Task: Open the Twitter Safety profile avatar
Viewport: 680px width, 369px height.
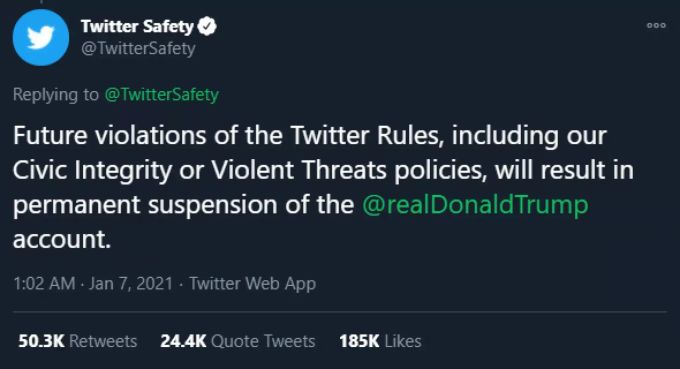Action: [41, 37]
